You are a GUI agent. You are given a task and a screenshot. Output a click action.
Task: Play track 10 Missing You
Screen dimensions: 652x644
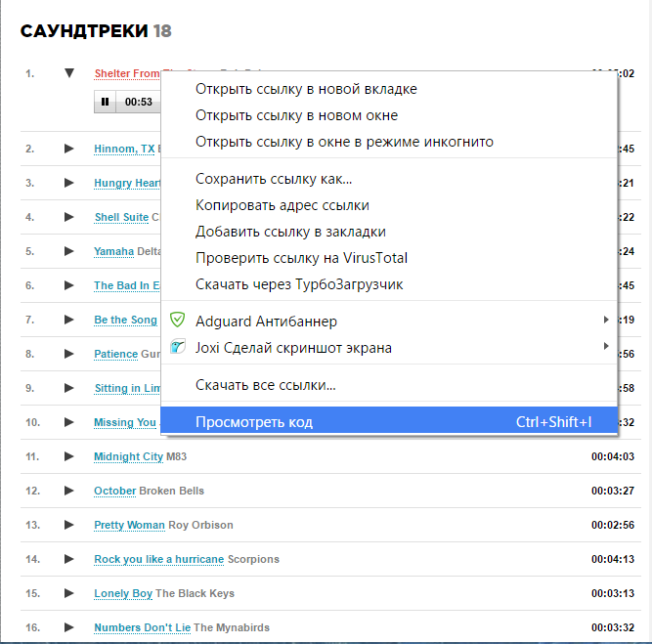[x=69, y=422]
